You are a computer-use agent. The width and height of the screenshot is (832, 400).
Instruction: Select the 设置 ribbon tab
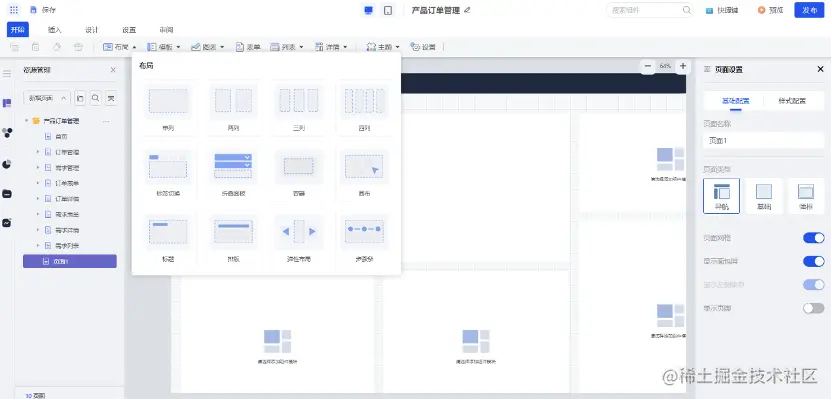click(x=129, y=30)
